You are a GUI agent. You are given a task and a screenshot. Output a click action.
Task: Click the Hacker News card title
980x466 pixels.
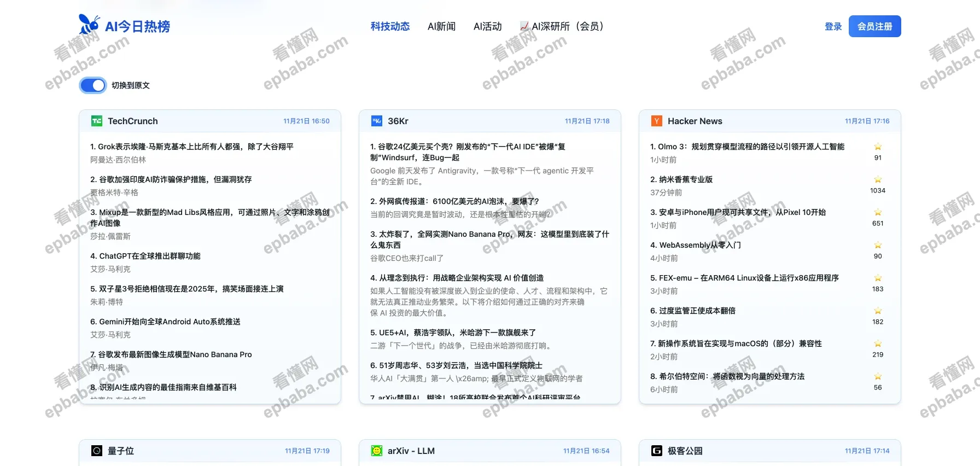(695, 121)
